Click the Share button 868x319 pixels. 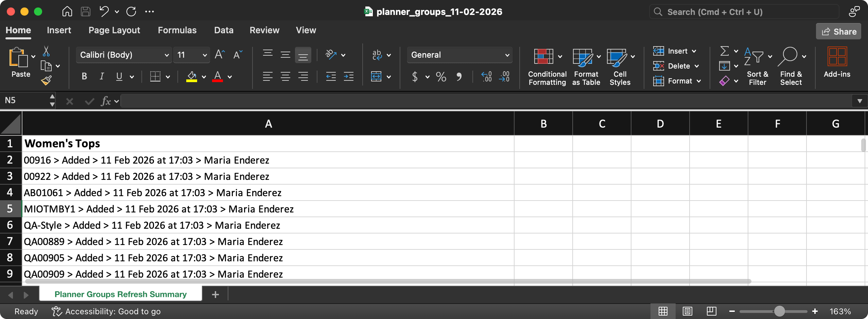coord(838,31)
